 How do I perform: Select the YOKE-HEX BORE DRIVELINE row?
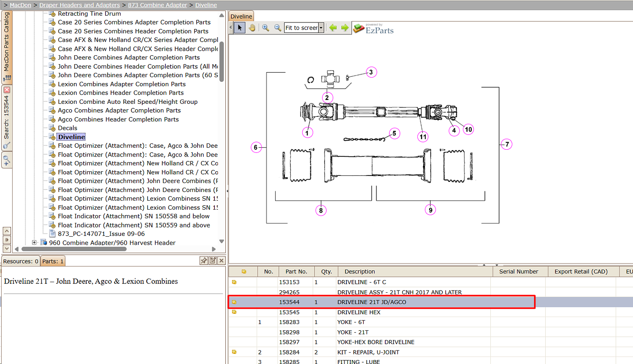pyautogui.click(x=430, y=342)
